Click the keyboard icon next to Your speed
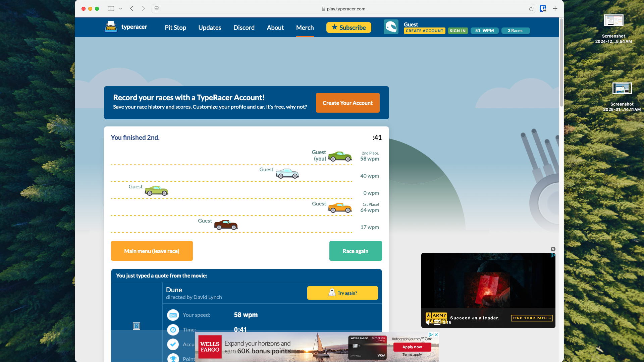This screenshot has width=644, height=362. click(173, 315)
